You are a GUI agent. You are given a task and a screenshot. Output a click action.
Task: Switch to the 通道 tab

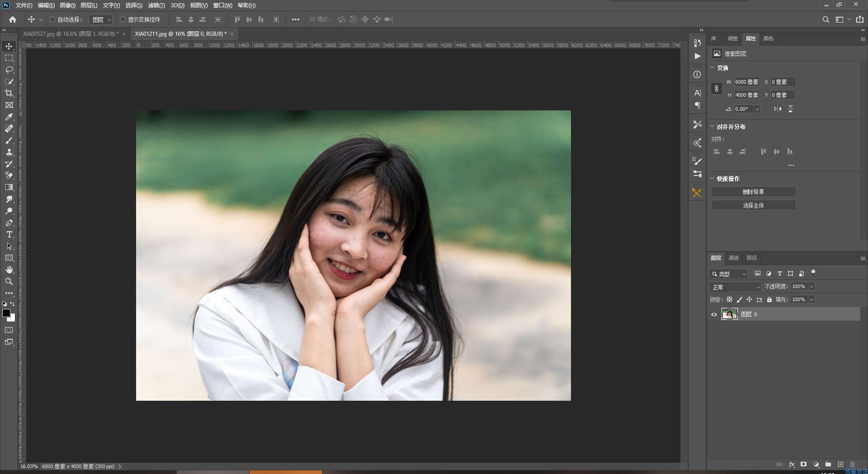click(x=733, y=258)
